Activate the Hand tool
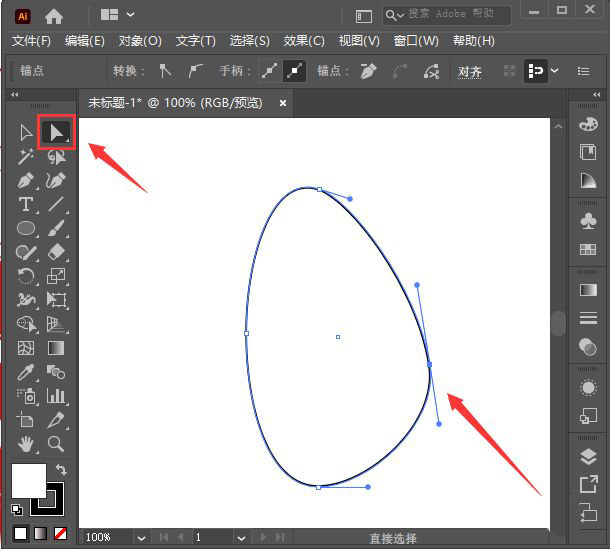Screen dimensions: 610x549 26,444
